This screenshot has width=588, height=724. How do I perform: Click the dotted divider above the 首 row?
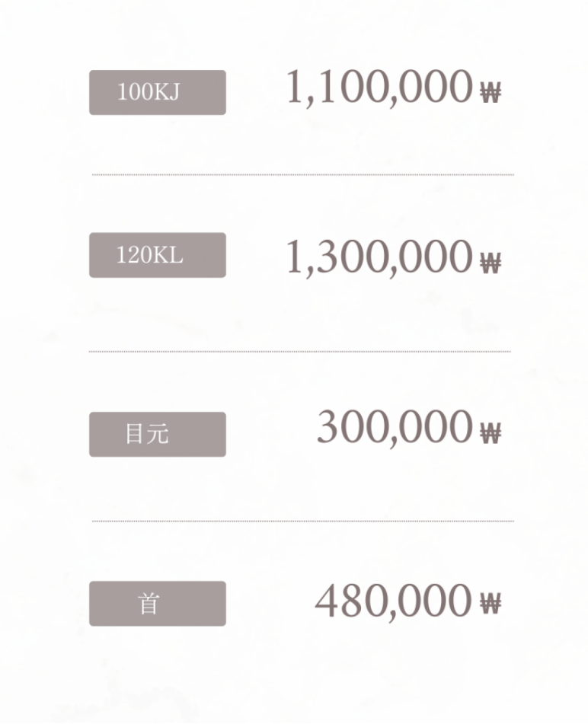[x=303, y=521]
